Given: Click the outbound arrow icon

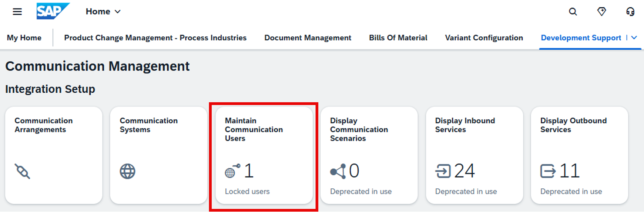Looking at the screenshot, I should [x=548, y=171].
